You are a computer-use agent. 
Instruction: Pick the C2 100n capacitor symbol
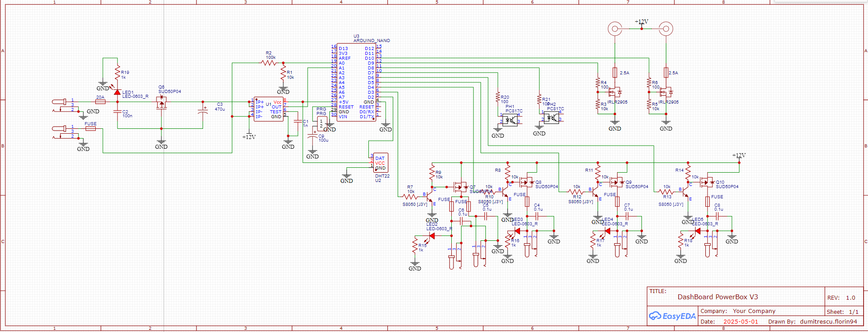[x=117, y=112]
